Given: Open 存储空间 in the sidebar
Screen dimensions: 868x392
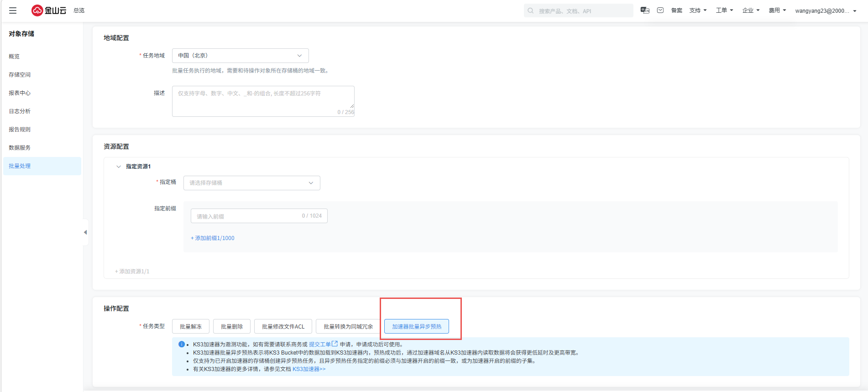Looking at the screenshot, I should click(x=20, y=75).
